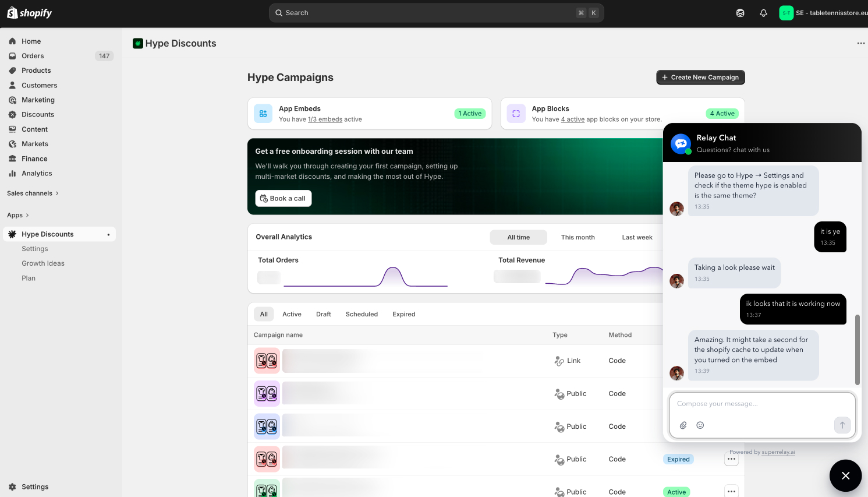Viewport: 868px width, 497px height.
Task: Open the emoji picker in Relay Chat
Action: [700, 425]
